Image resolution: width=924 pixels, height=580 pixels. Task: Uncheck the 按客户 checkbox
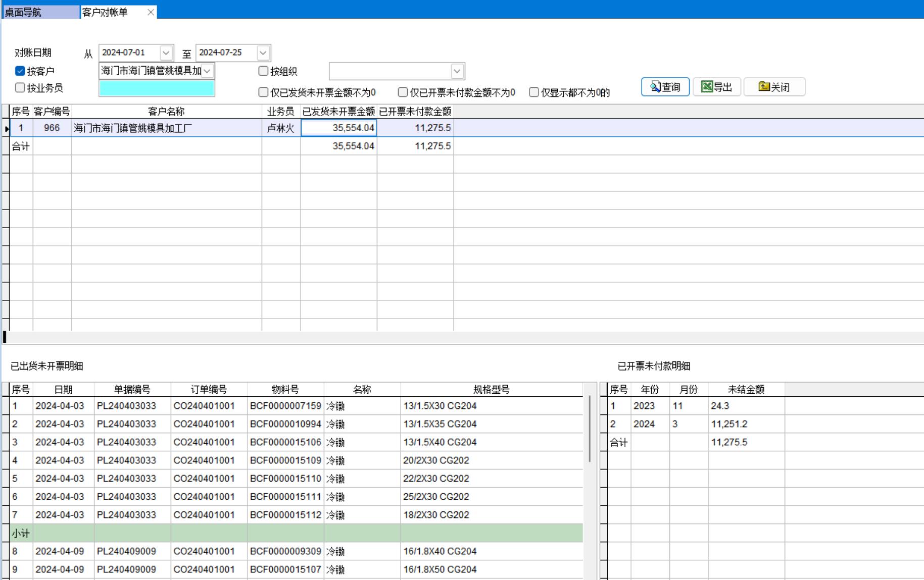click(x=20, y=71)
